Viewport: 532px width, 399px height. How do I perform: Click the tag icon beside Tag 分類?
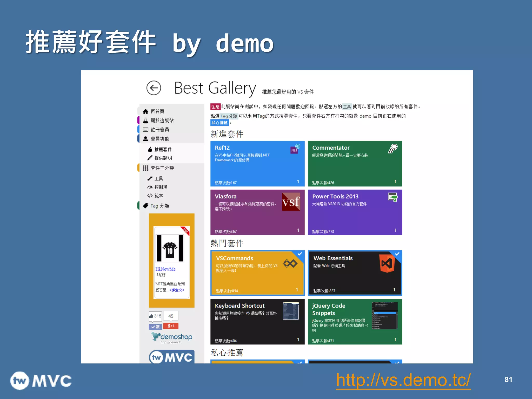coord(145,206)
